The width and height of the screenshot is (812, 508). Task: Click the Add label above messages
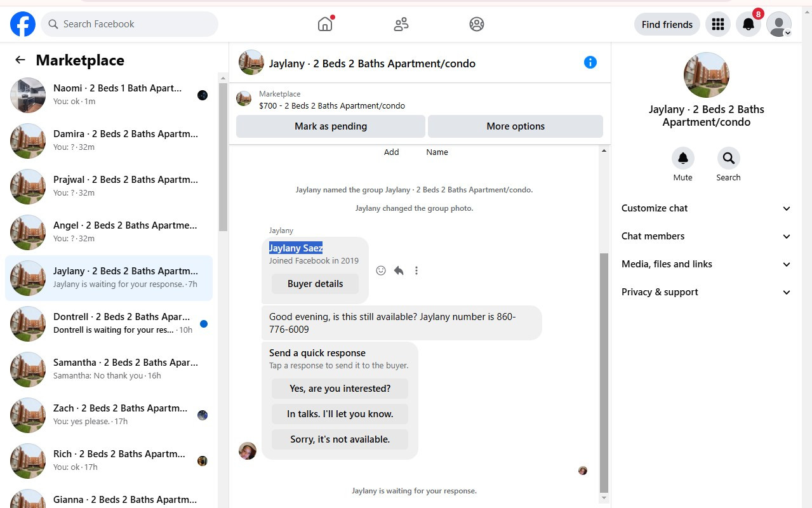(x=392, y=152)
